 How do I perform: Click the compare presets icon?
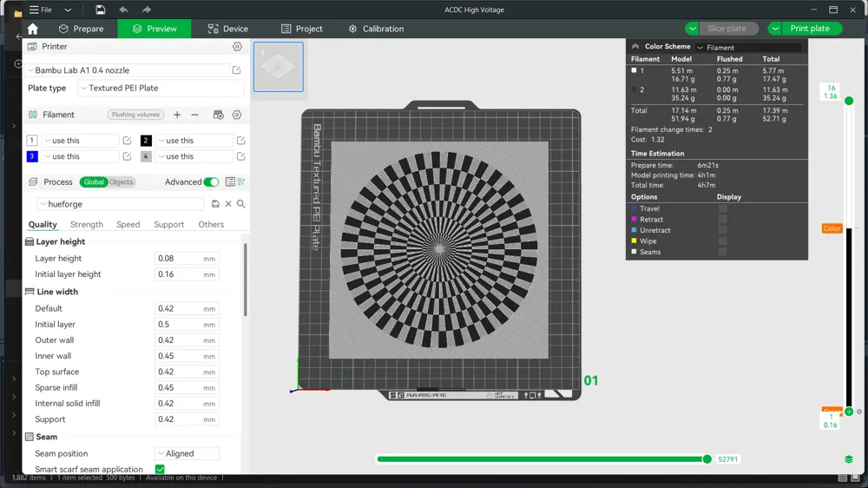241,181
